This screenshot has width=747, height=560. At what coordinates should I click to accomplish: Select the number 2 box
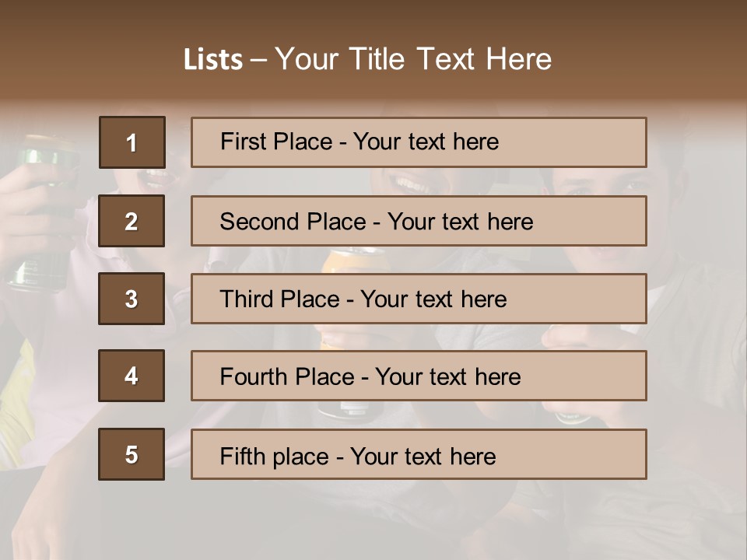(132, 221)
